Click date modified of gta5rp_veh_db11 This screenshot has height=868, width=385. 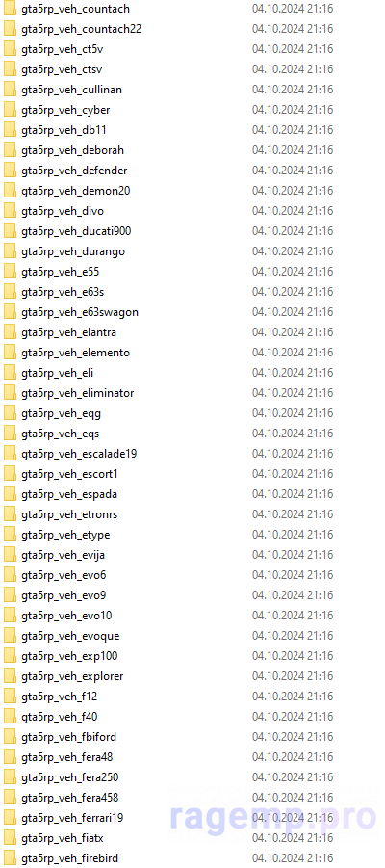(293, 129)
